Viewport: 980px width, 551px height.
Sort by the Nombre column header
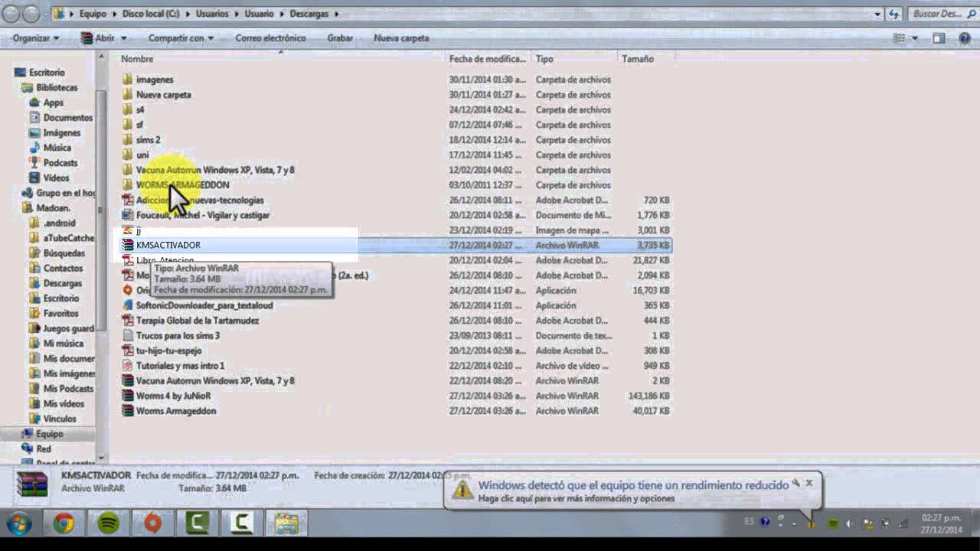click(x=281, y=59)
